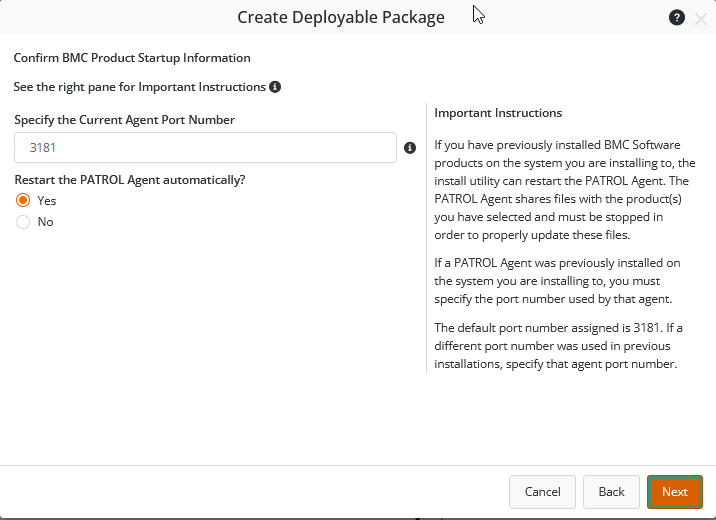Click the vertical divider between the panes
The image size is (716, 520).
(427, 238)
